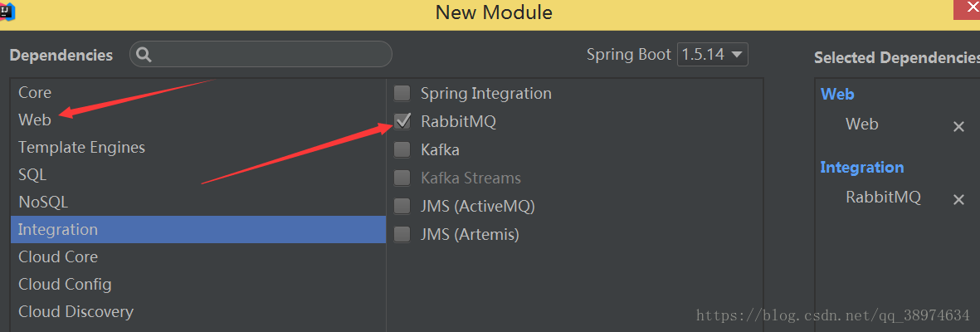The width and height of the screenshot is (980, 332).
Task: Open the Template Engines category
Action: 81,148
